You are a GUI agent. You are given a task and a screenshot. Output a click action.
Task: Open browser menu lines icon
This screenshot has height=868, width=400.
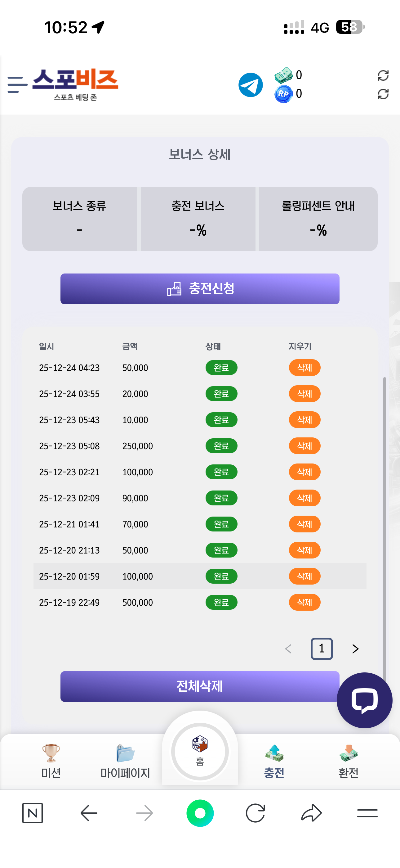click(x=367, y=813)
